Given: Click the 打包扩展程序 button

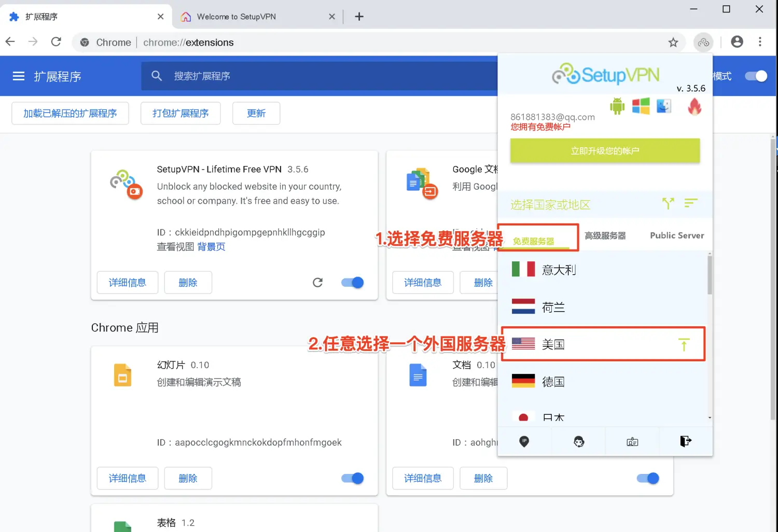Looking at the screenshot, I should (180, 114).
